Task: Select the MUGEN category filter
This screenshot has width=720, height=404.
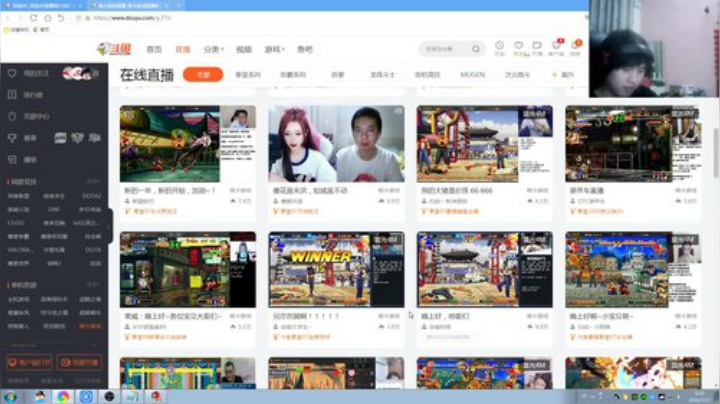Action: tap(472, 74)
